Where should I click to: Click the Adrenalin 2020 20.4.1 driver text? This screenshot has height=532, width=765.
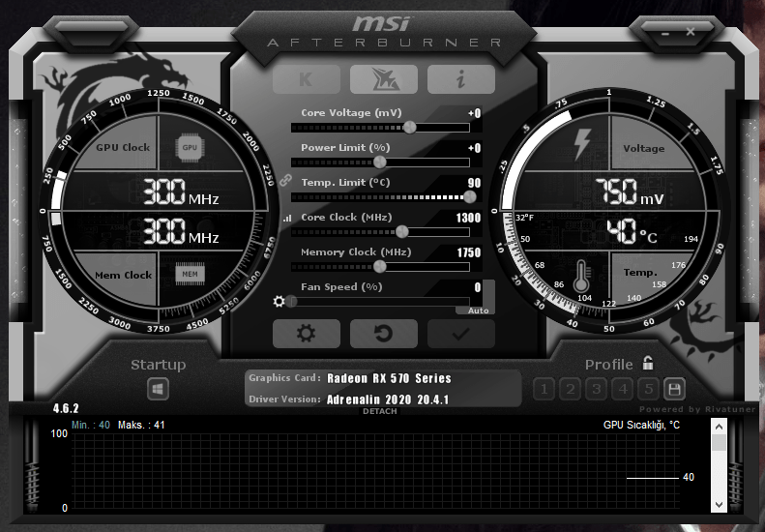(388, 399)
